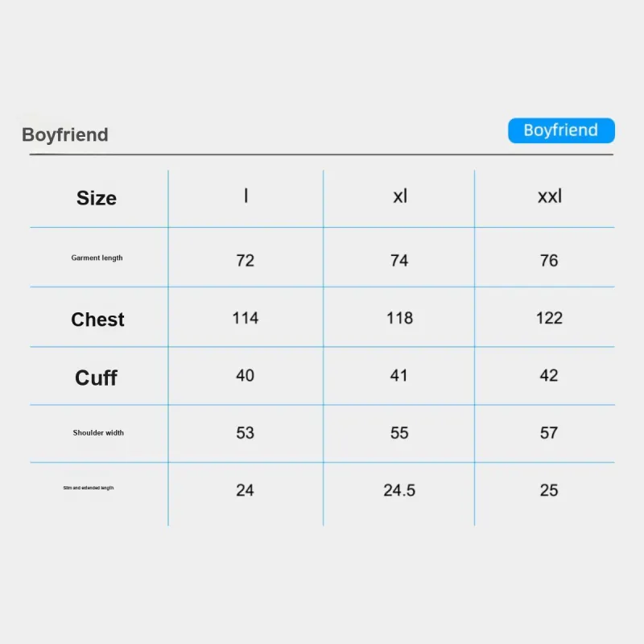644x644 pixels.
Task: Select garment length value 72
Action: pyautogui.click(x=246, y=260)
